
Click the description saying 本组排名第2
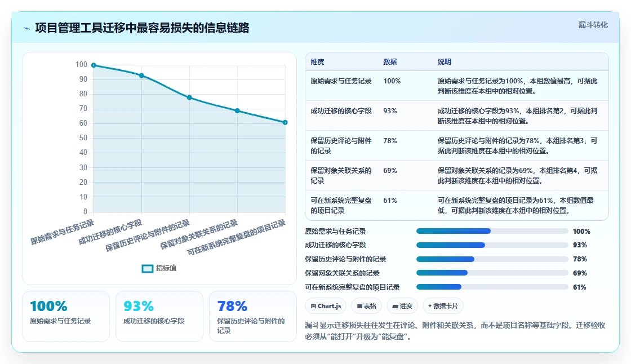click(517, 116)
